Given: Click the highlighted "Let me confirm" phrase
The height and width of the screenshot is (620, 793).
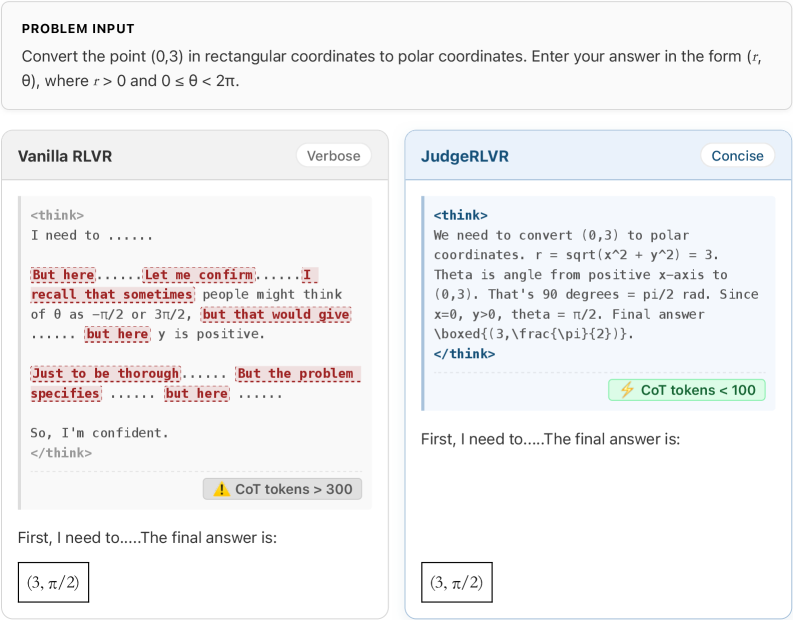Looking at the screenshot, I should 198,275.
